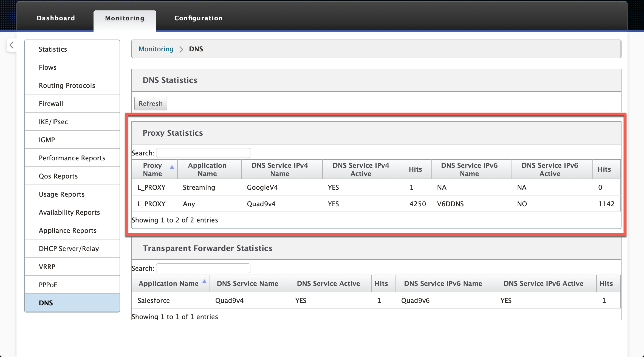Click the 1142 hits value
This screenshot has width=644, height=357.
[x=606, y=204]
